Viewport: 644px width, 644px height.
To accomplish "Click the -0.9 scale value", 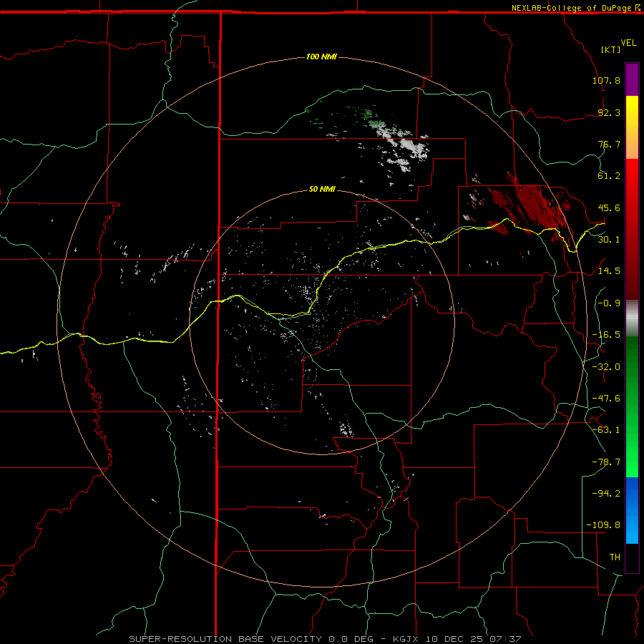I will click(609, 303).
